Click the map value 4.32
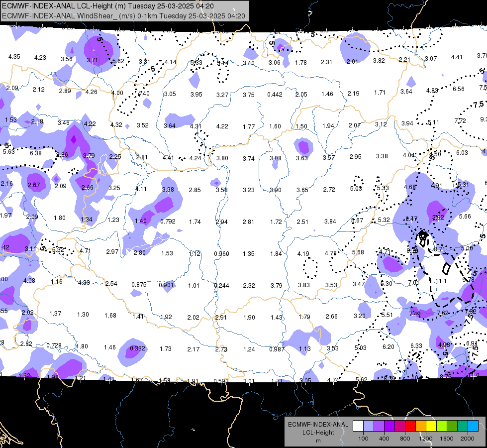487x448 pixels. coord(116,124)
